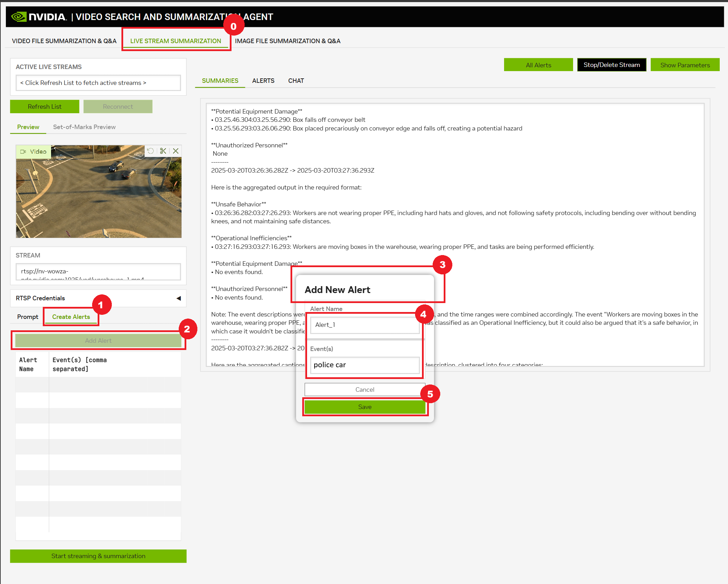The image size is (728, 584).
Task: Switch to the Set-of-Marks Preview tab
Action: (x=84, y=127)
